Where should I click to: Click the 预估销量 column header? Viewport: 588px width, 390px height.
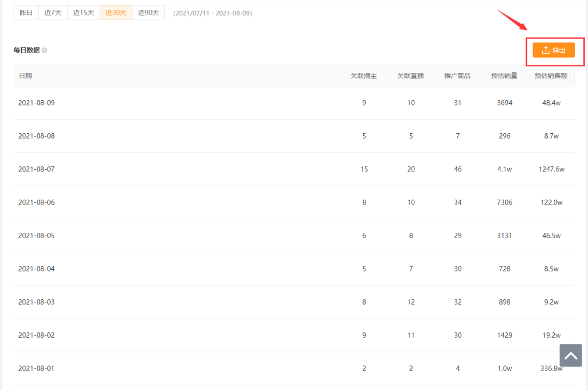(504, 76)
